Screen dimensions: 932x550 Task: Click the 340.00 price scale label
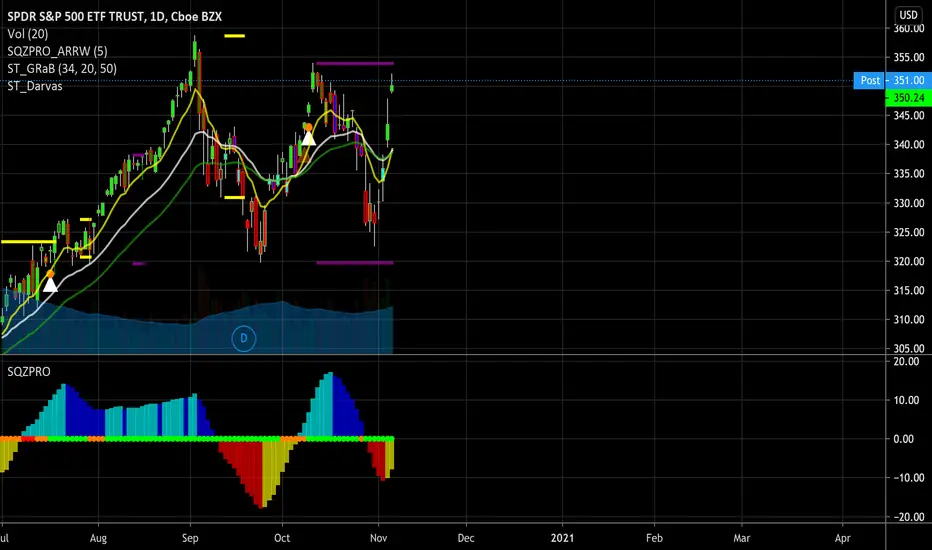tap(909, 144)
